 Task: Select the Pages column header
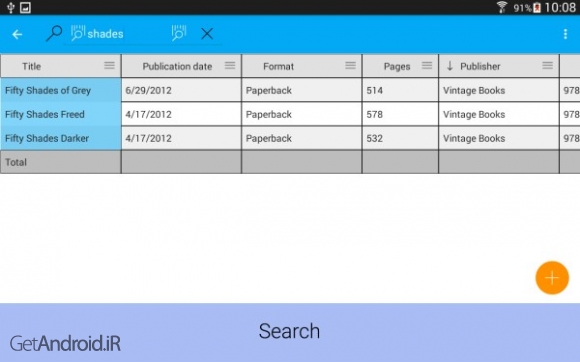click(x=400, y=66)
